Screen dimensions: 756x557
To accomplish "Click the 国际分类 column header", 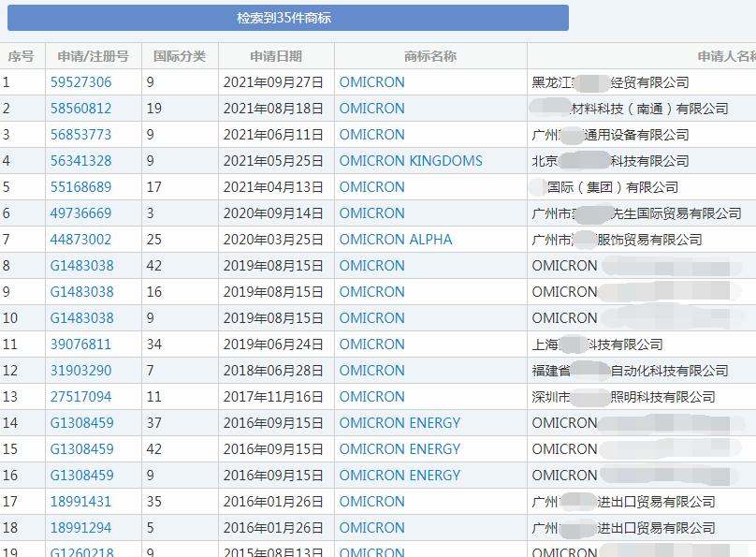I will 181,55.
